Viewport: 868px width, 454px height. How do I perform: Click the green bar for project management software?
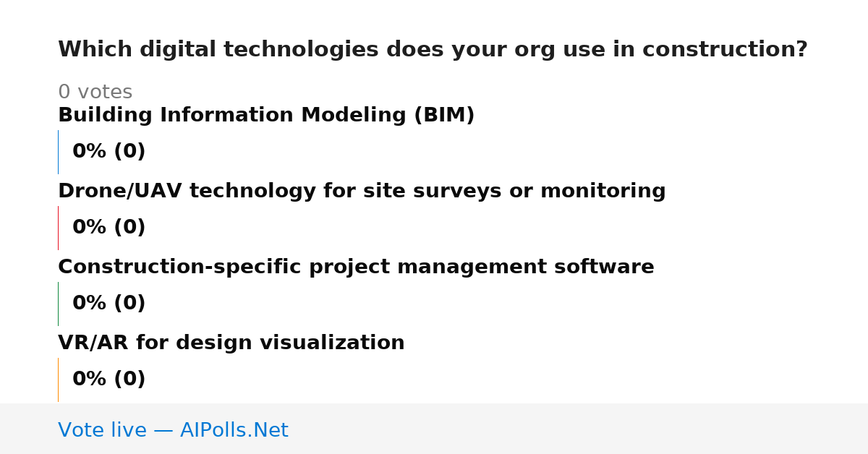pos(58,304)
